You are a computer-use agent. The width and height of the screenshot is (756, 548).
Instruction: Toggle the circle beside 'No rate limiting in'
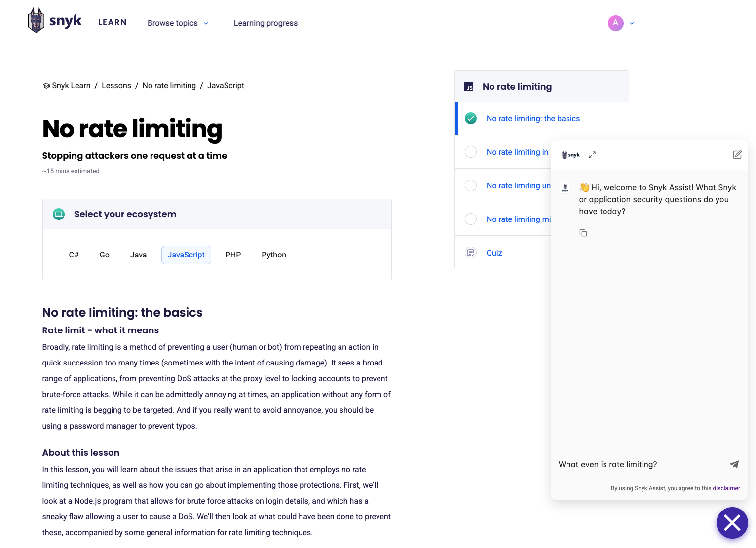(471, 152)
